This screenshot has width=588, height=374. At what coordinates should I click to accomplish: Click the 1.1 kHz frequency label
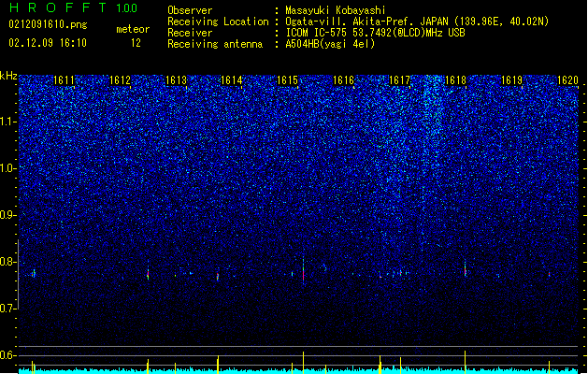(8, 122)
